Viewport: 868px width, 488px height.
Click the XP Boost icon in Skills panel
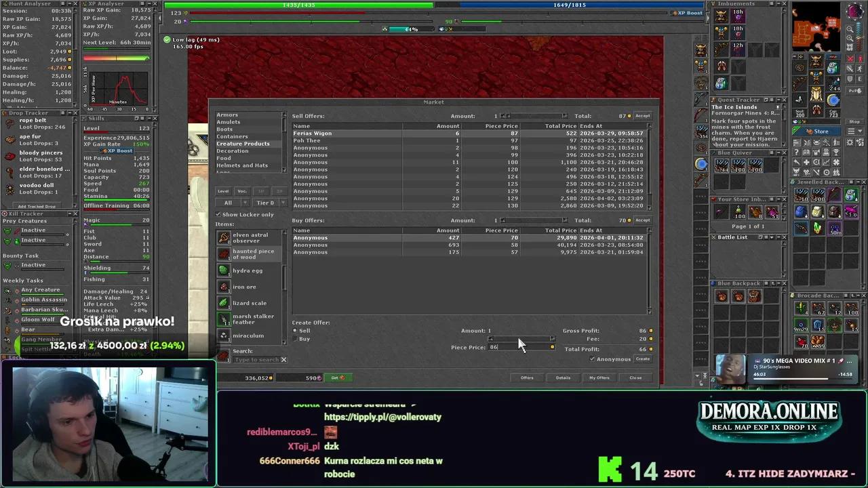click(105, 150)
